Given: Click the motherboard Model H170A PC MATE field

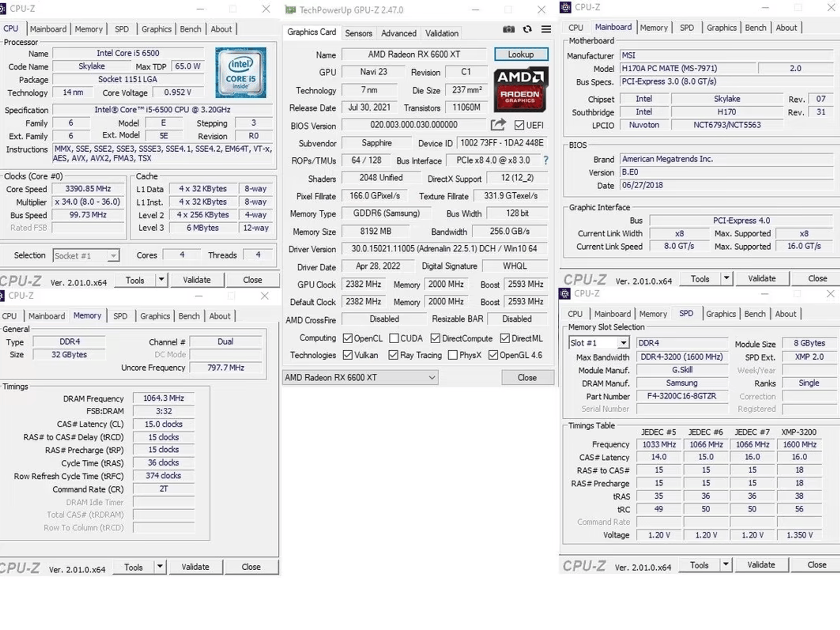Looking at the screenshot, I should tap(688, 68).
